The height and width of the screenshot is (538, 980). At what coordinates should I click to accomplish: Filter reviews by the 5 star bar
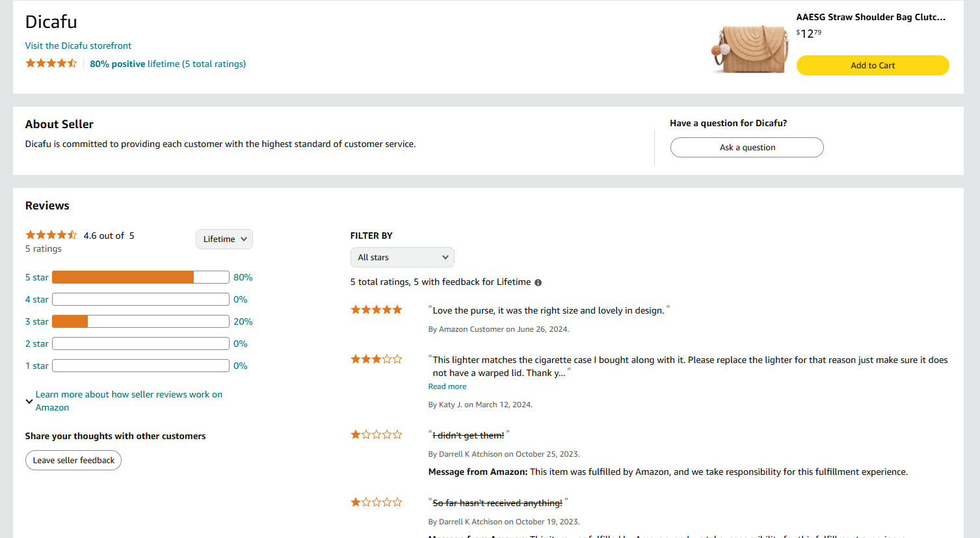(140, 277)
